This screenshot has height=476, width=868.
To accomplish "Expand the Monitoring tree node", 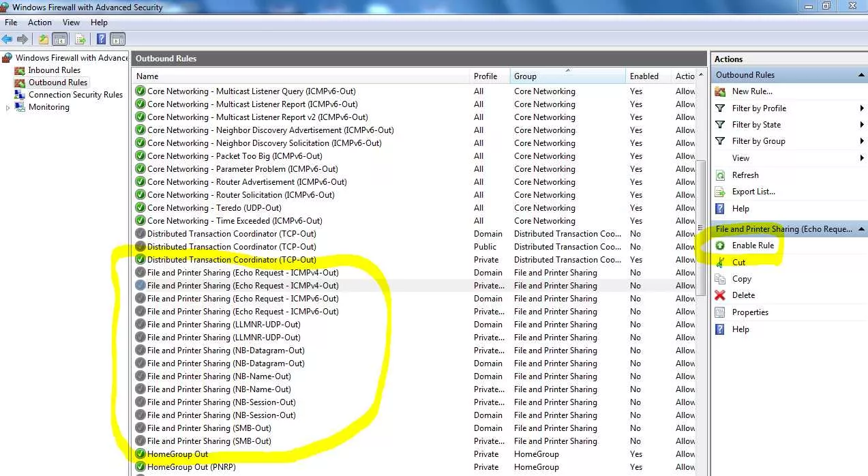I will click(8, 107).
